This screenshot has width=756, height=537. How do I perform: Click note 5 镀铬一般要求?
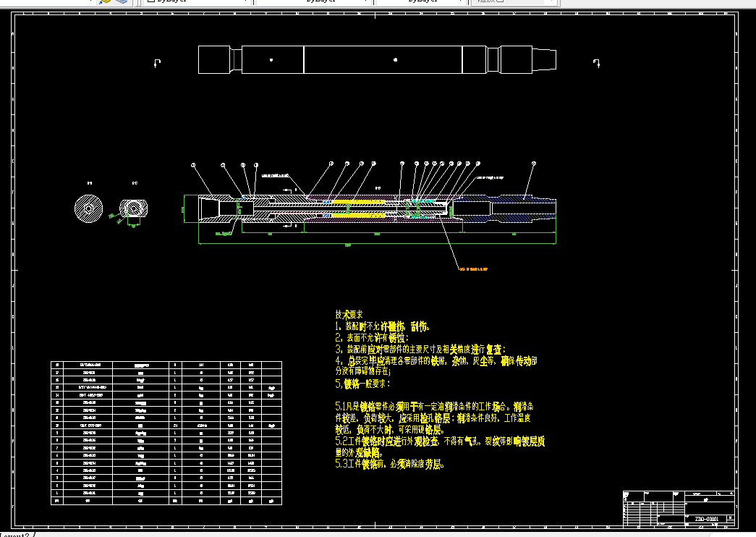coord(362,384)
